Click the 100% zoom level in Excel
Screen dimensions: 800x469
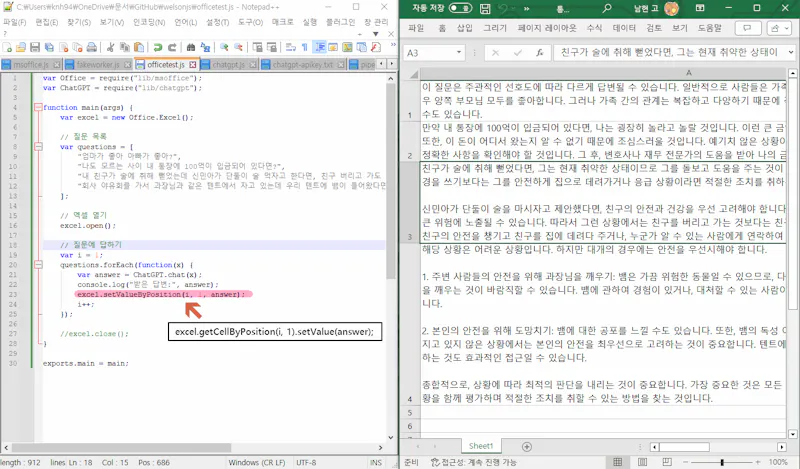(x=778, y=462)
